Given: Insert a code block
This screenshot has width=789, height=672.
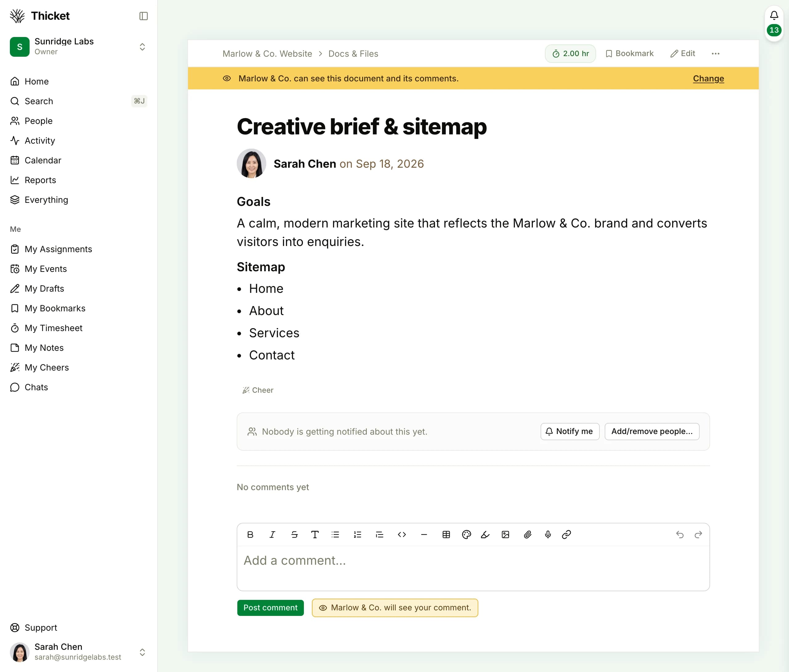Looking at the screenshot, I should 402,535.
